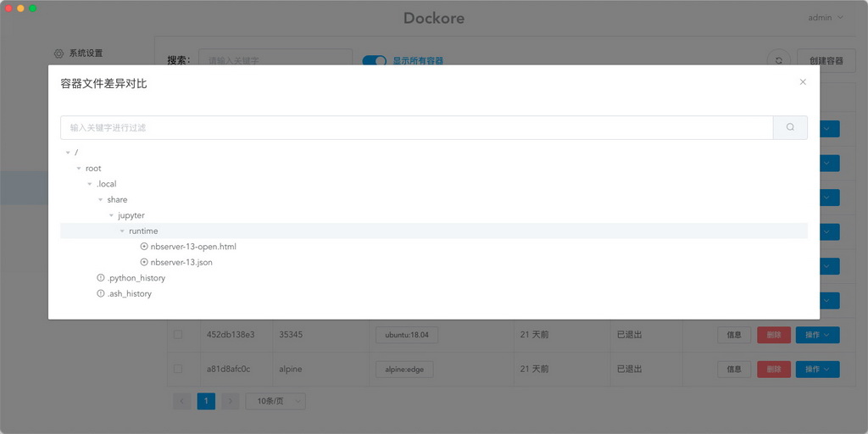Select the share folder label
The height and width of the screenshot is (434, 868).
click(x=117, y=199)
